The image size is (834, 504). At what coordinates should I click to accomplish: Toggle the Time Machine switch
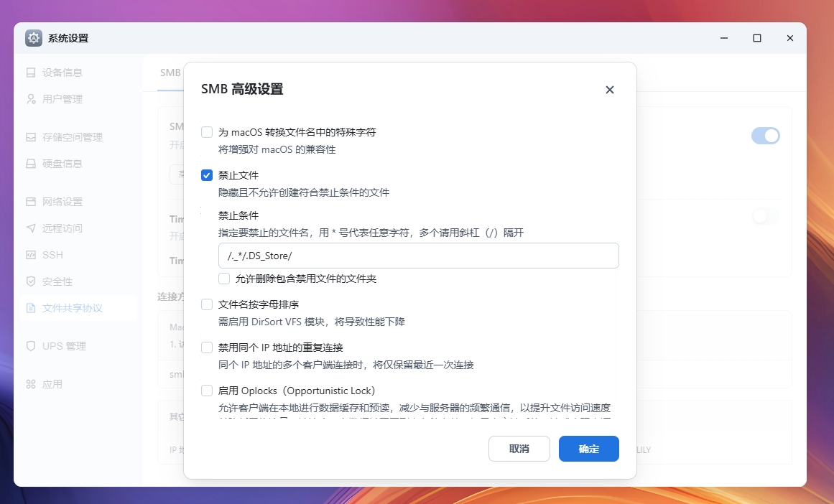765,216
